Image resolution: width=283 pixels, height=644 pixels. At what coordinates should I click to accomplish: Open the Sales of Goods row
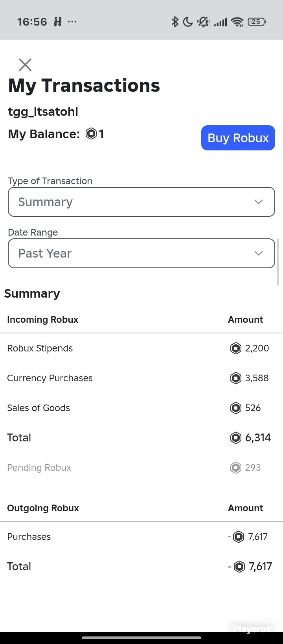pyautogui.click(x=141, y=408)
